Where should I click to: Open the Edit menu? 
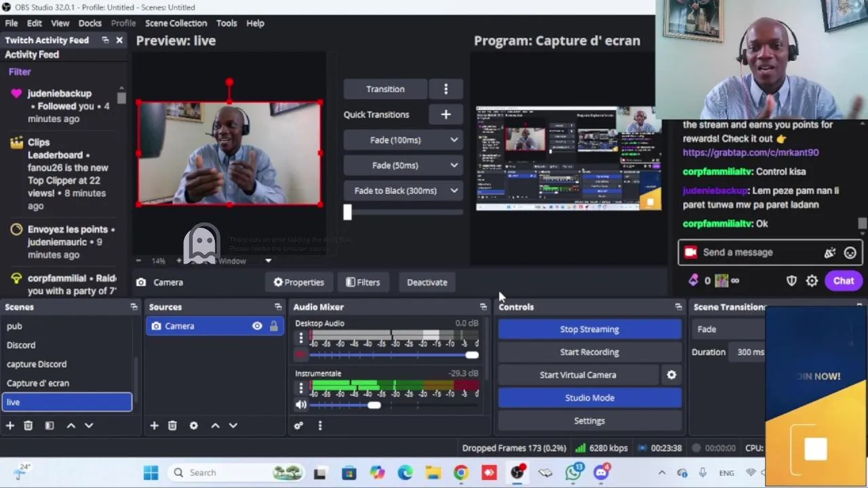pos(35,23)
